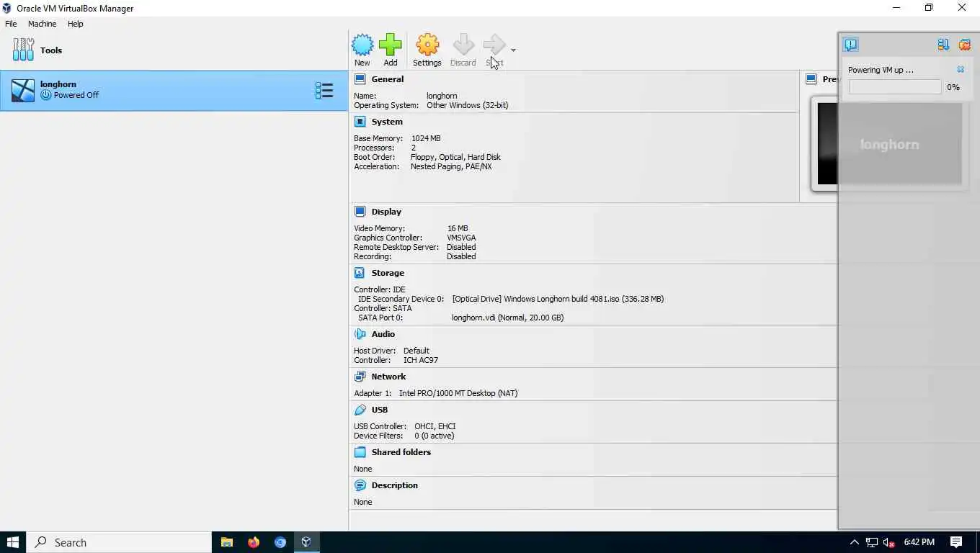Click the Add machine green plus icon
This screenshot has height=553, width=980.
[x=390, y=45]
